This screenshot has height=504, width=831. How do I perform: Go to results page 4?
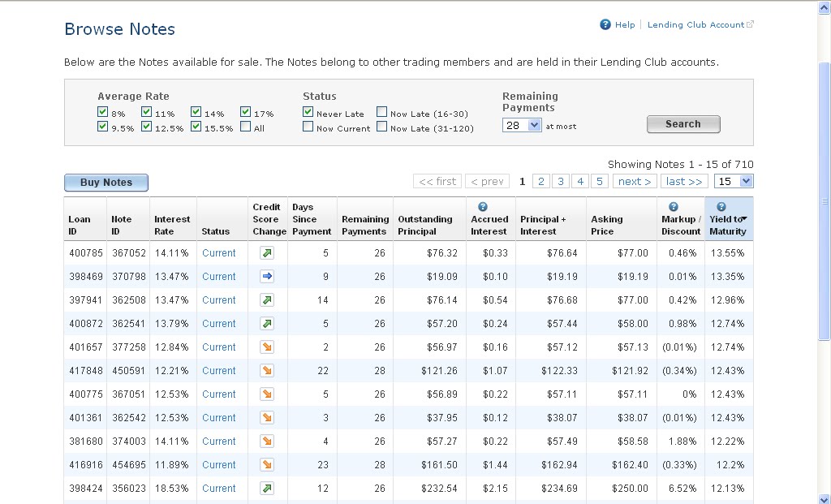point(580,181)
